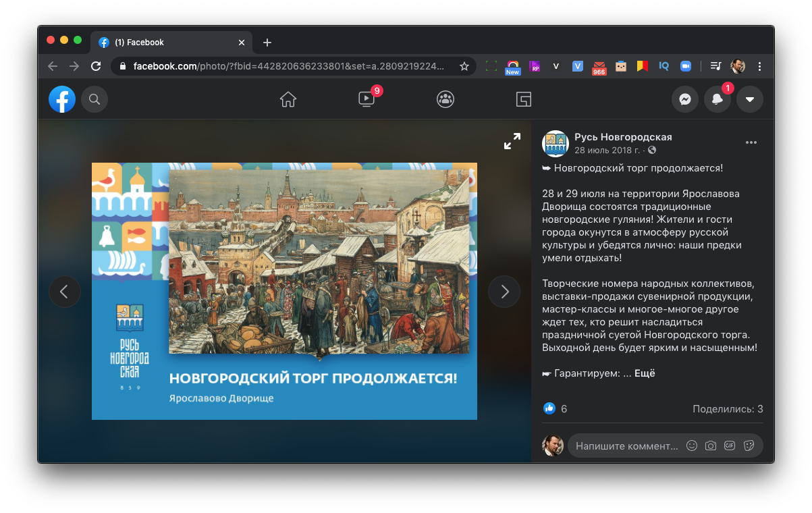Open the Zoom extension
This screenshot has height=513, width=812.
[686, 66]
